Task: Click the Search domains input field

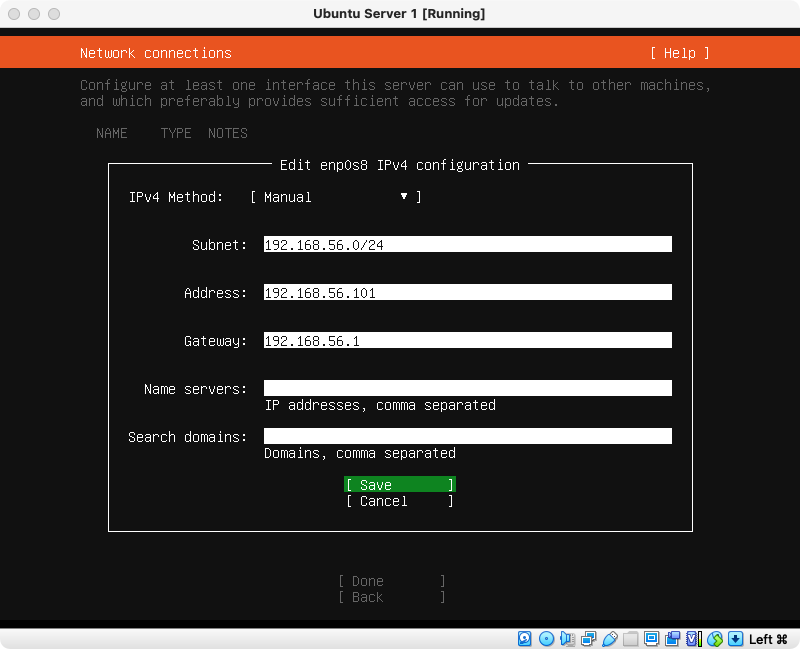Action: [467, 436]
